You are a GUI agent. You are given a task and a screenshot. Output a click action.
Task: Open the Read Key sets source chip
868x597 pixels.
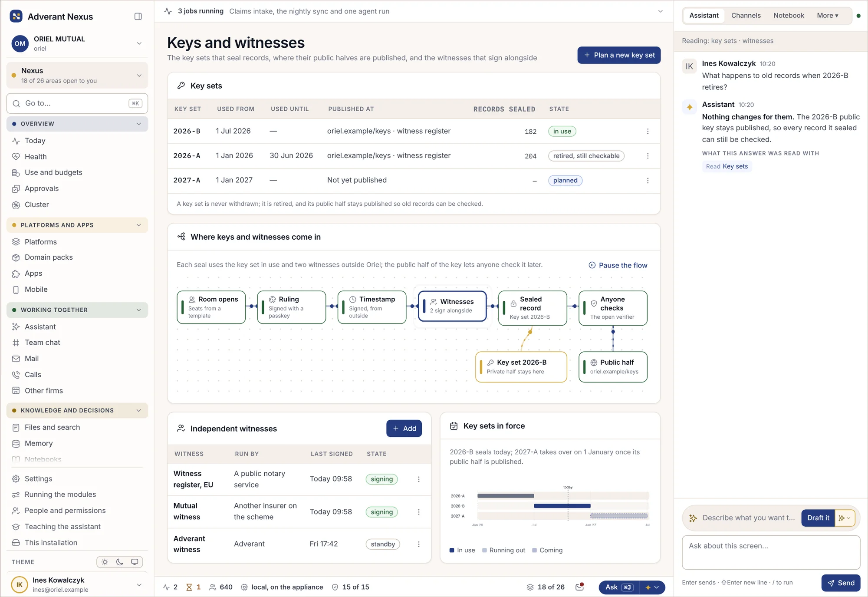coord(727,166)
